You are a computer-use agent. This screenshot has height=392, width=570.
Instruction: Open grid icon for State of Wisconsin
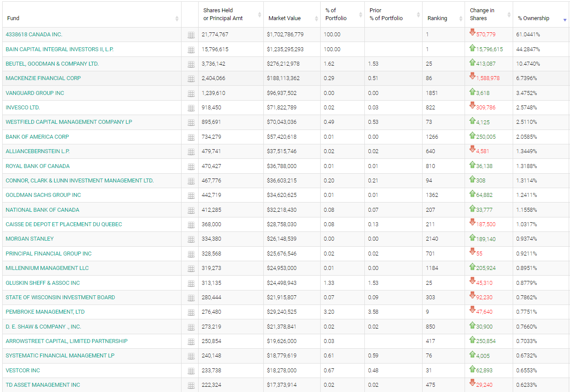click(191, 298)
